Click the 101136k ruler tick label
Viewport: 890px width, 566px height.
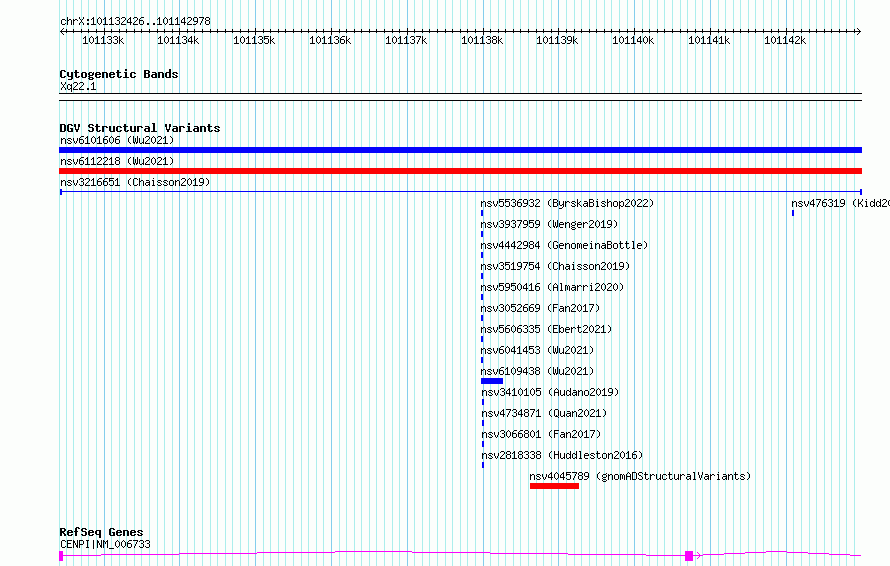tap(330, 40)
